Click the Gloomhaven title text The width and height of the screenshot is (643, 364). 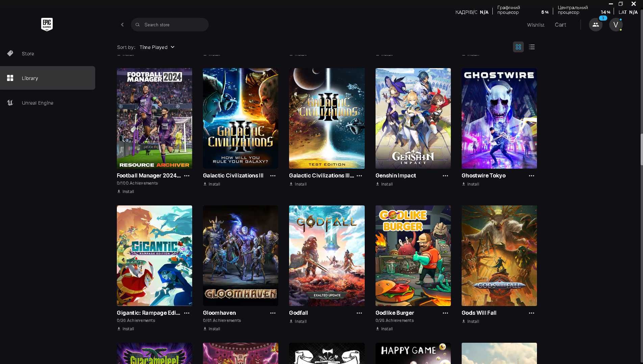tap(220, 313)
